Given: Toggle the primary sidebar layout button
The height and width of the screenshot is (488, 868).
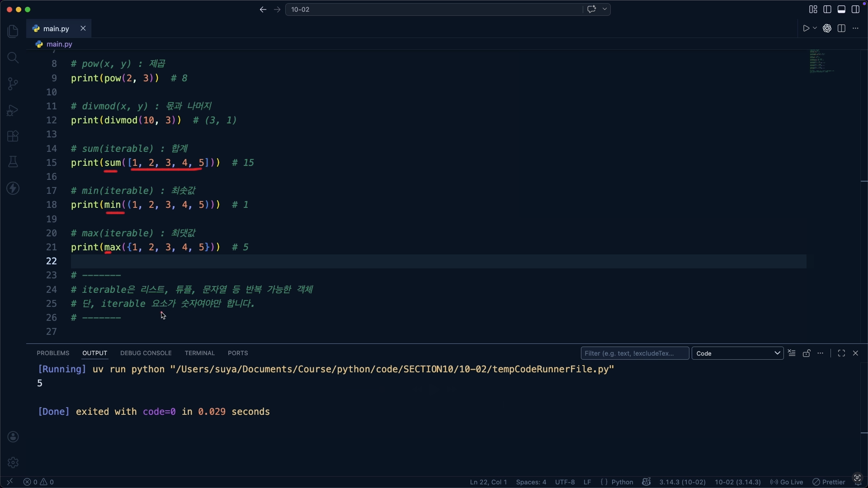Looking at the screenshot, I should (x=827, y=9).
